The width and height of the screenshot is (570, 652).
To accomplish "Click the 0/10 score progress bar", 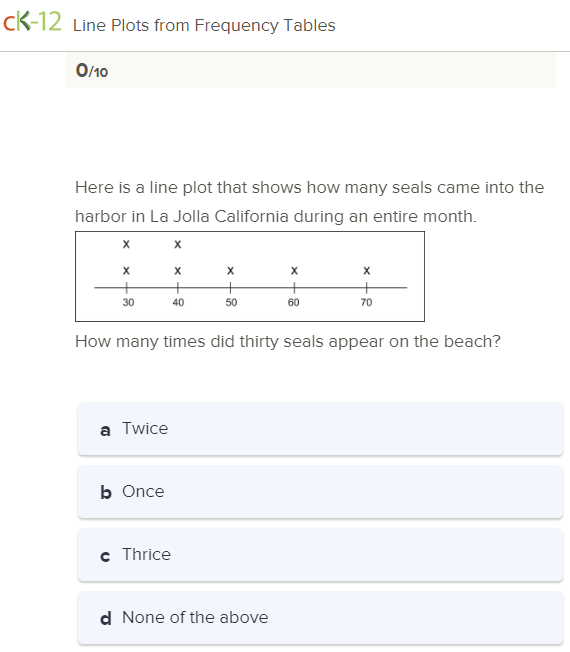I will click(311, 70).
